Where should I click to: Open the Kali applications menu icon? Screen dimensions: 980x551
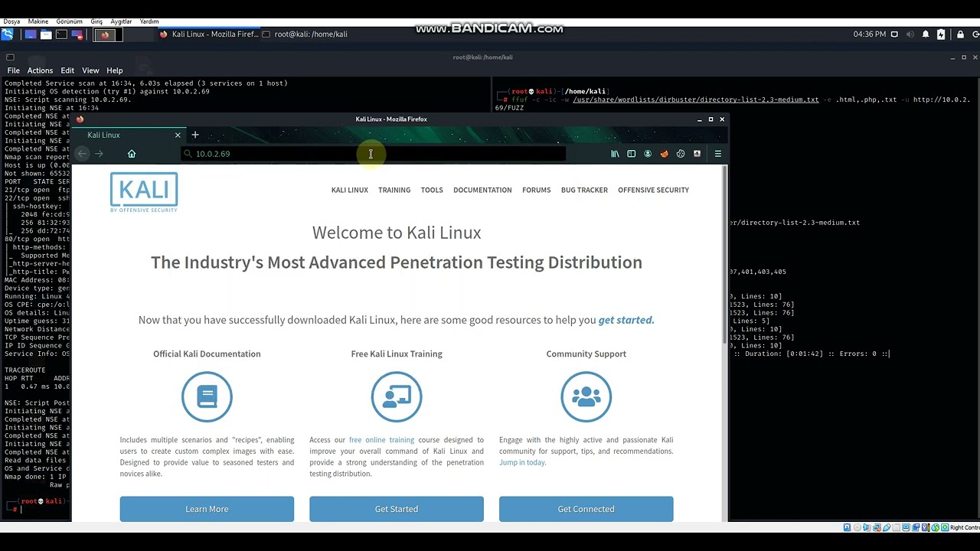pyautogui.click(x=8, y=34)
